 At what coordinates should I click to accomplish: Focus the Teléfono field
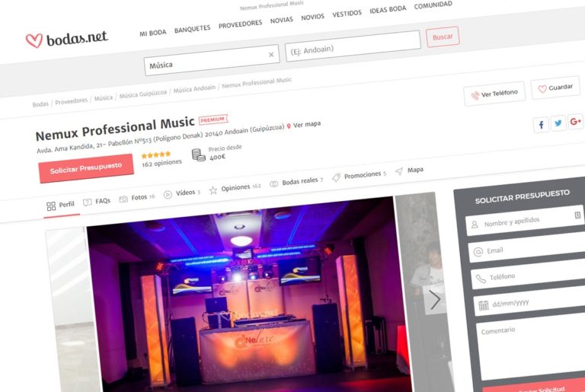pos(529,275)
